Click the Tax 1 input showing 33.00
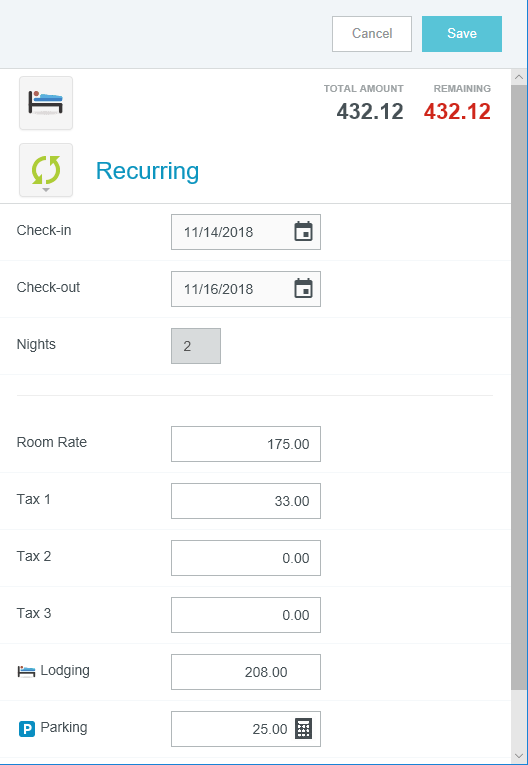This screenshot has width=528, height=765. 246,501
